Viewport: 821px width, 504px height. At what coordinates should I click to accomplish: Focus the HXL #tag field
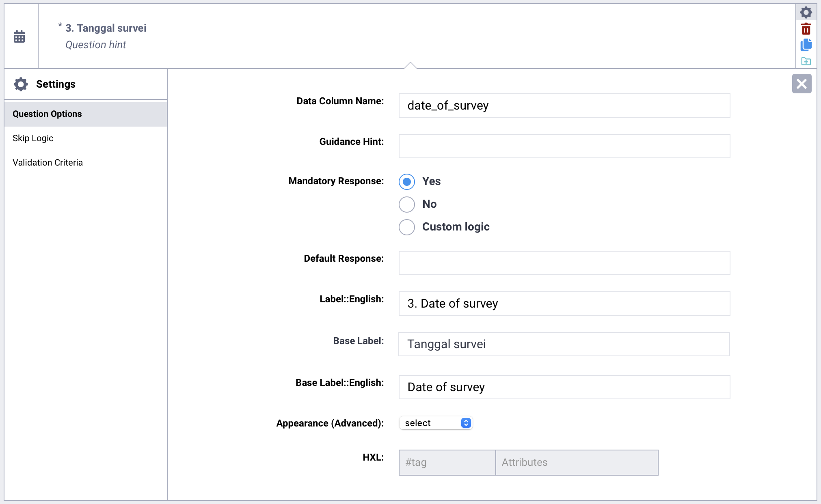[447, 462]
